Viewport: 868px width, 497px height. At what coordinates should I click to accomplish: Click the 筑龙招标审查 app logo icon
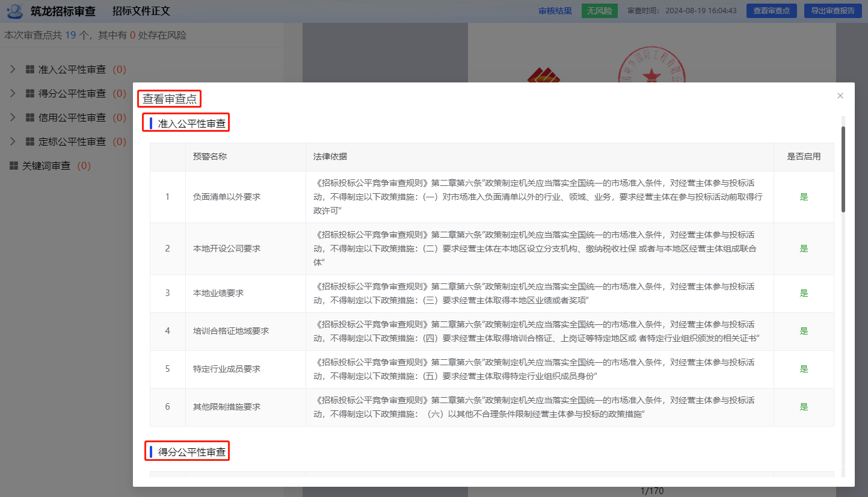[x=15, y=11]
